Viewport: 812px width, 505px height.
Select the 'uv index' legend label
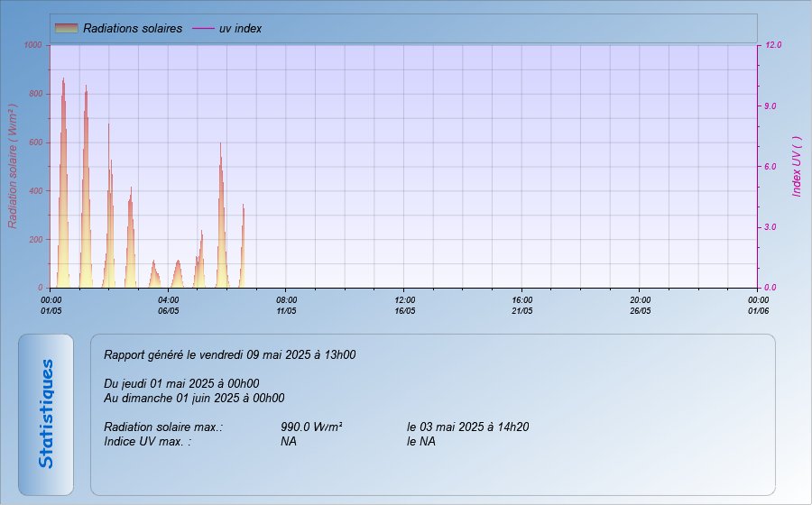[240, 29]
